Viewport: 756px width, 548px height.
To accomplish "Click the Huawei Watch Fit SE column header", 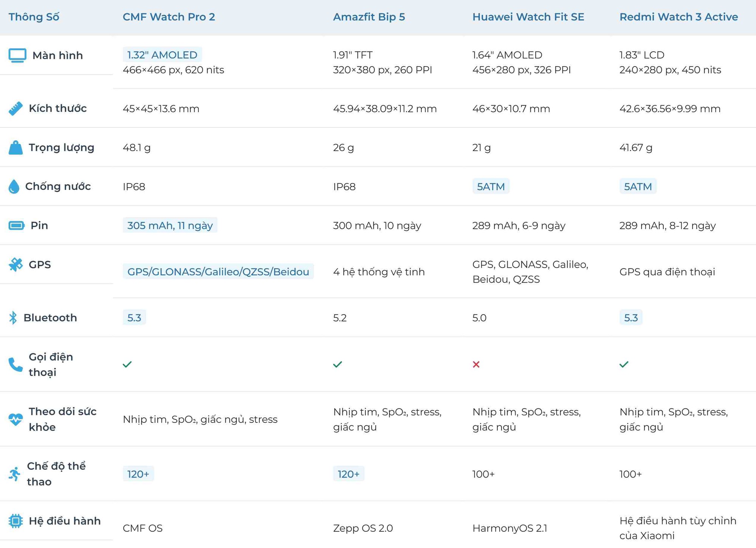I will (x=528, y=17).
